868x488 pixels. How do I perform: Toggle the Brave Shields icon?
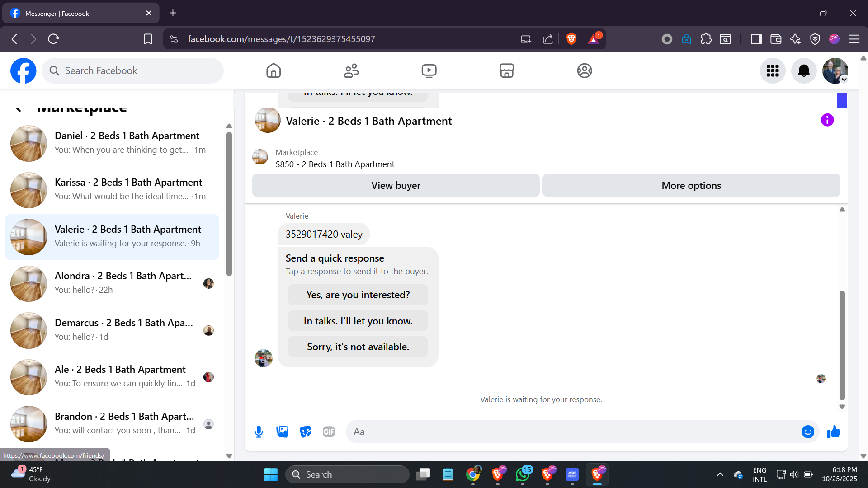point(571,39)
